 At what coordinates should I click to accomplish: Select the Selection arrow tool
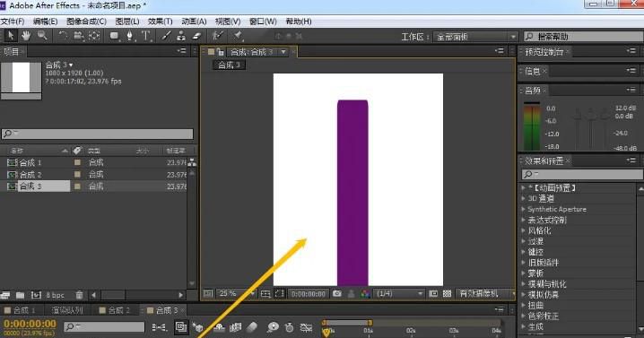11,36
